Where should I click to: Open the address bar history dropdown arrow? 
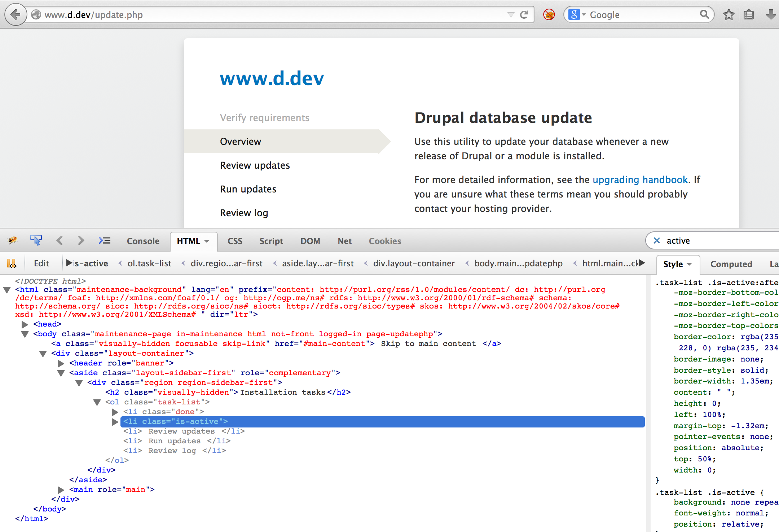[x=511, y=15]
